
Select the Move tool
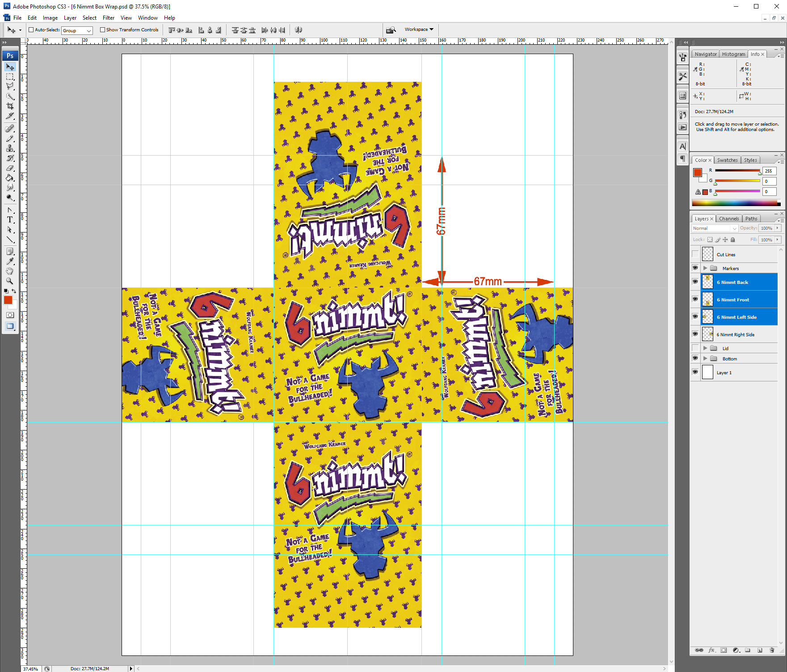coord(10,67)
